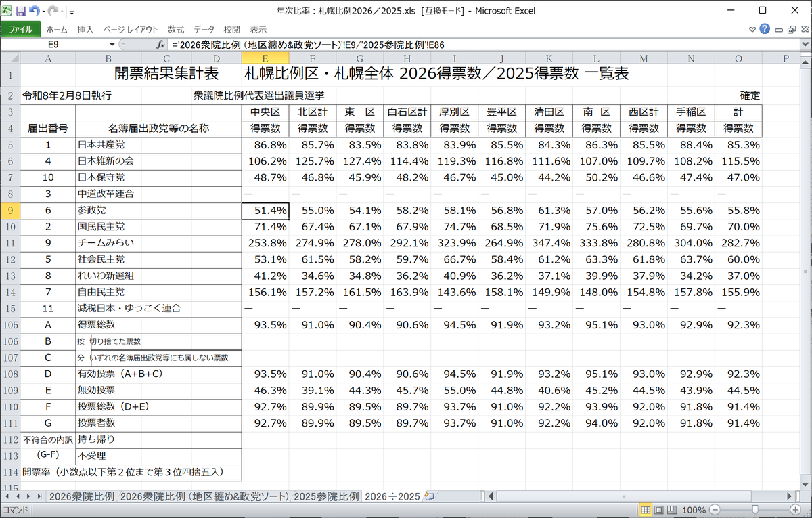The width and height of the screenshot is (812, 518).
Task: Open the データ ribbon tab
Action: (204, 30)
